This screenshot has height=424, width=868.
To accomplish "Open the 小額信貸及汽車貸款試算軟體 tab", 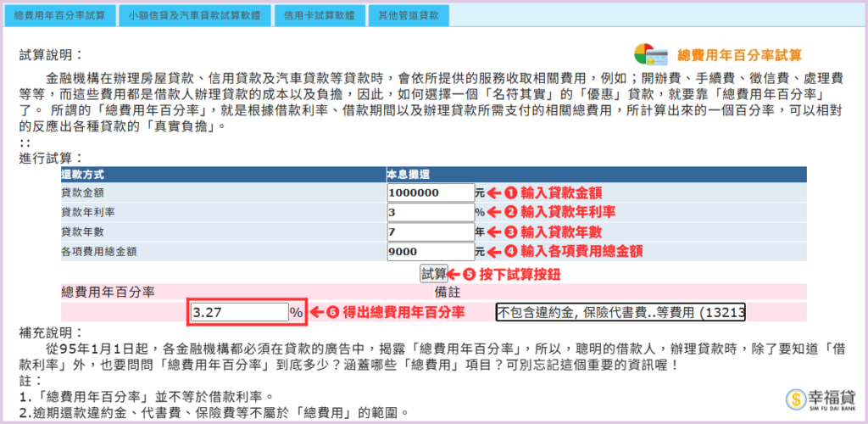I will point(194,15).
